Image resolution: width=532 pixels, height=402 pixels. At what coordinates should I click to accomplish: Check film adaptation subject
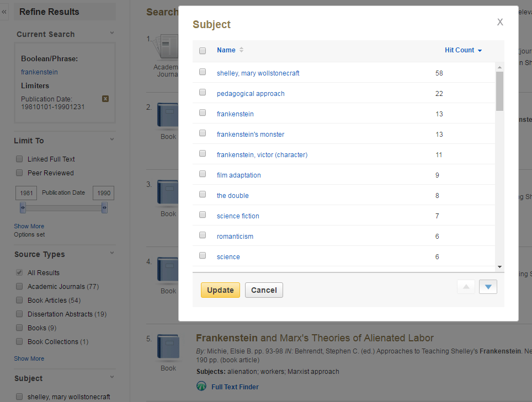coord(203,174)
